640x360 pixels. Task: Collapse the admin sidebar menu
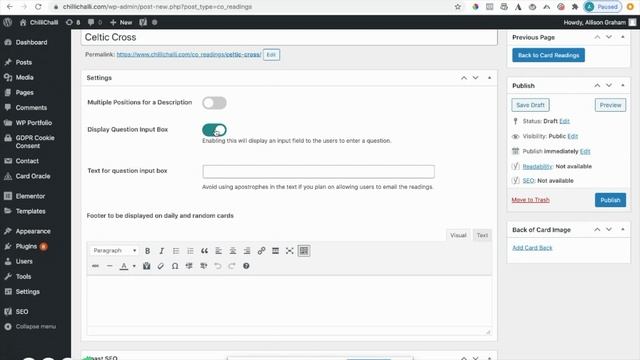(x=31, y=327)
